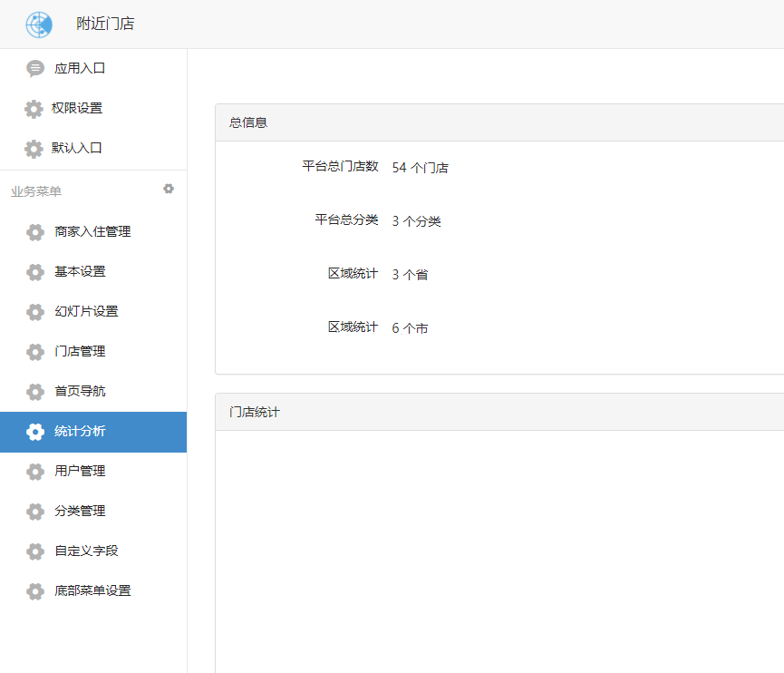784x673 pixels.
Task: Go to 门店管理 page
Action: (x=80, y=352)
